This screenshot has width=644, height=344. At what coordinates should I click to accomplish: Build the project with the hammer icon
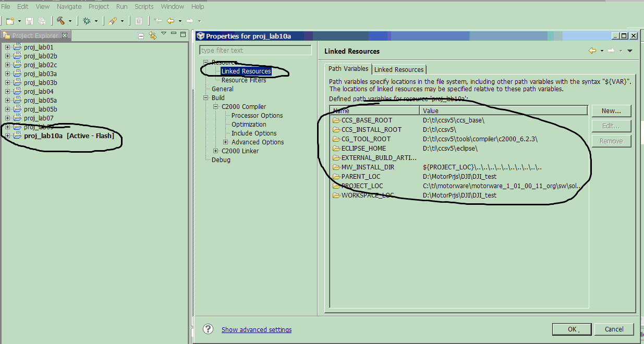[x=60, y=21]
